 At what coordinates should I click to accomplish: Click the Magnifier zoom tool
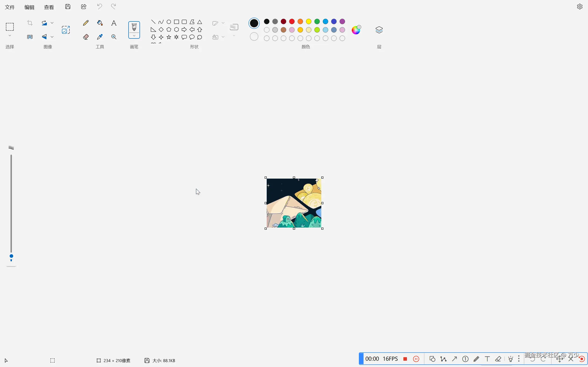pos(114,37)
